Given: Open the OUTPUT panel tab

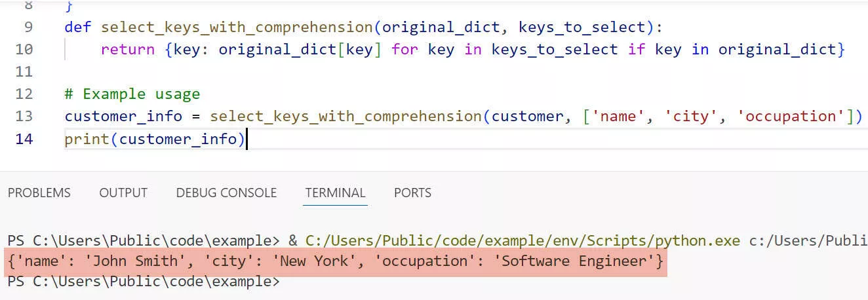Looking at the screenshot, I should point(123,193).
